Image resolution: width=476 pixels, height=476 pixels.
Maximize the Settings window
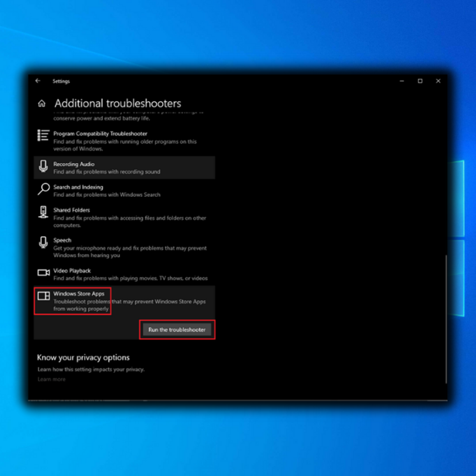[420, 81]
